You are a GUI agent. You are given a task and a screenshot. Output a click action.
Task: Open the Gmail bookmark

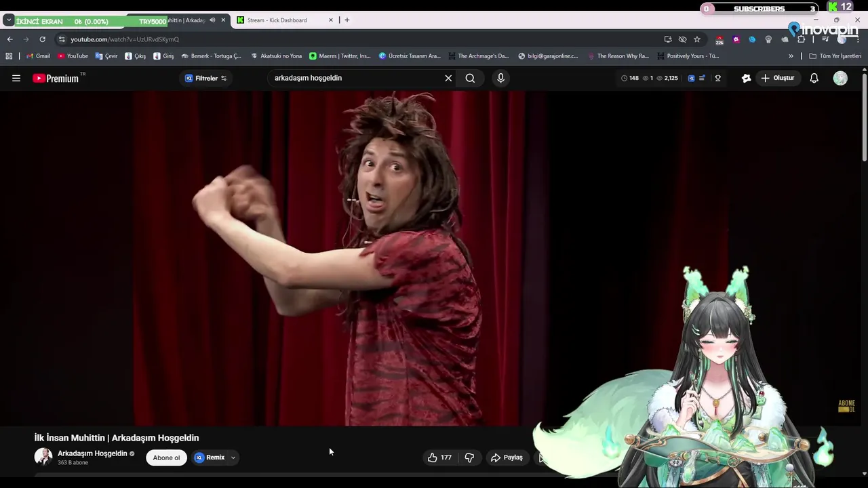click(38, 56)
